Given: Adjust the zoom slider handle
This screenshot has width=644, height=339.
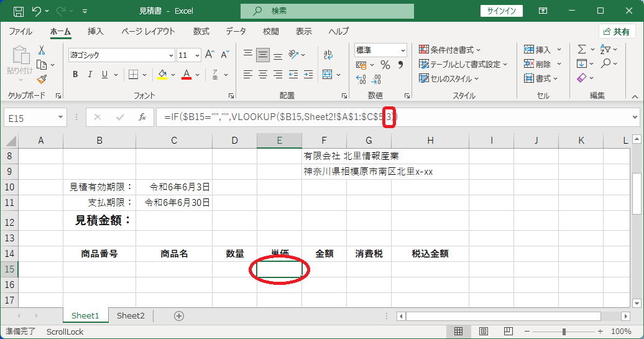Looking at the screenshot, I should [x=564, y=331].
